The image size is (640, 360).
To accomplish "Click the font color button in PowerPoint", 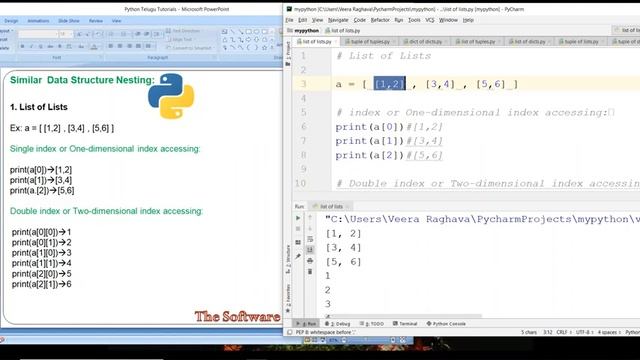I will 94,47.
